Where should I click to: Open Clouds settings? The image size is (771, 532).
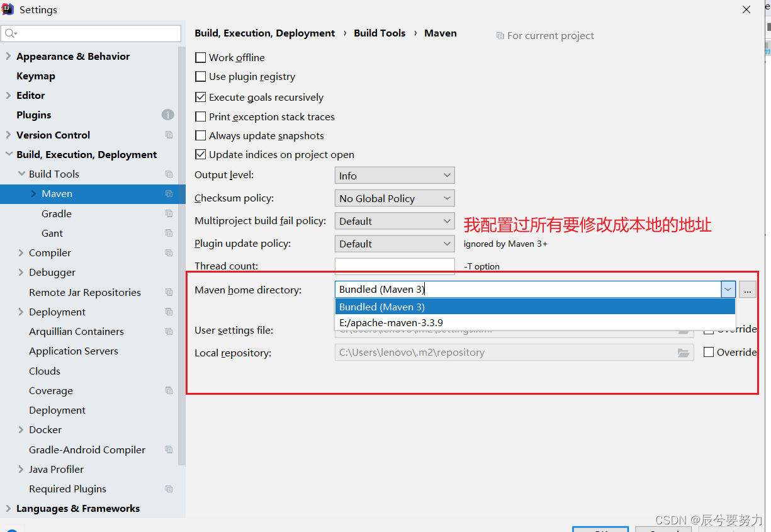pos(45,371)
